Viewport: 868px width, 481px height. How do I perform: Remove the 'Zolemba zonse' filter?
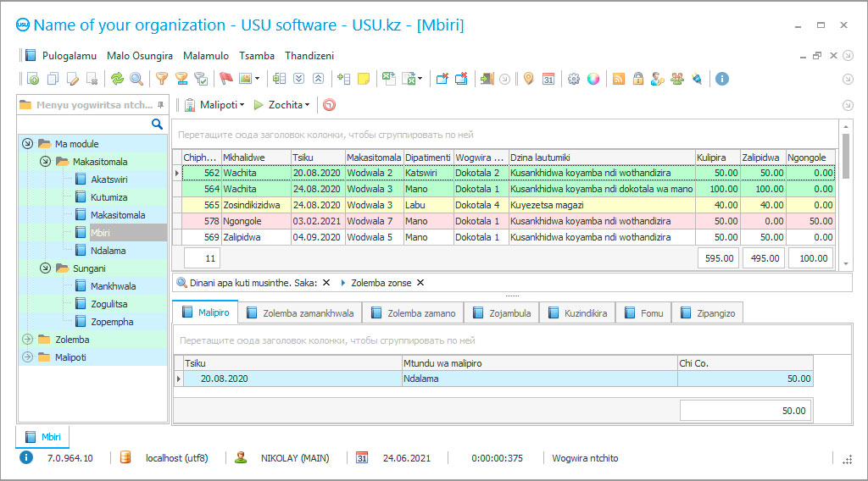(x=420, y=283)
